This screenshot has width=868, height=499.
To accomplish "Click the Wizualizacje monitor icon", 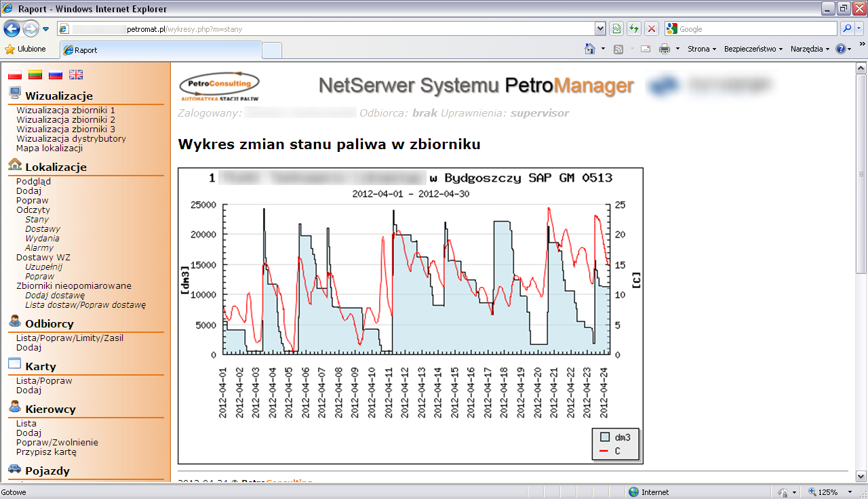I will (15, 94).
